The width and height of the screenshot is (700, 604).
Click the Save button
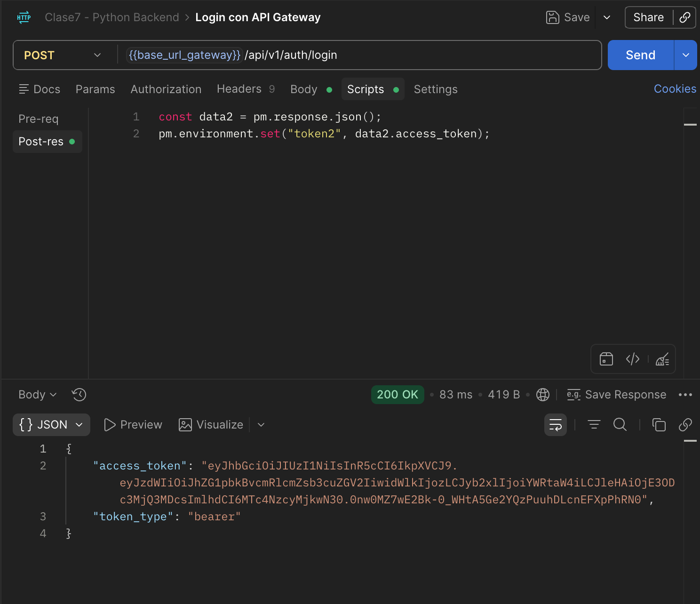click(x=568, y=17)
